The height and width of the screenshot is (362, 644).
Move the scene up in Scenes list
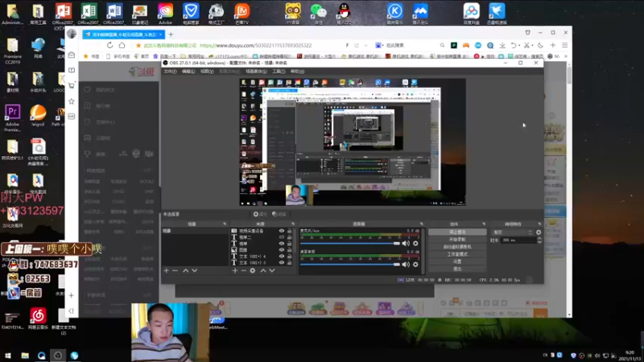point(186,270)
